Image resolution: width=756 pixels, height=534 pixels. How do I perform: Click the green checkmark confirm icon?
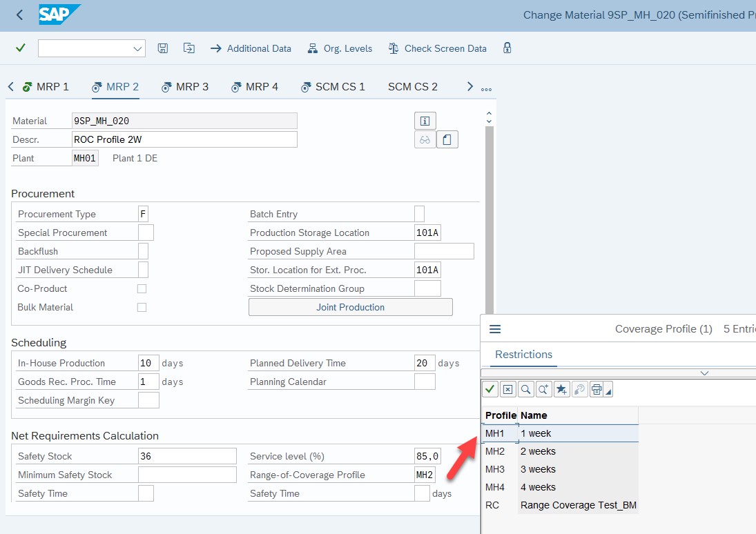coord(19,48)
